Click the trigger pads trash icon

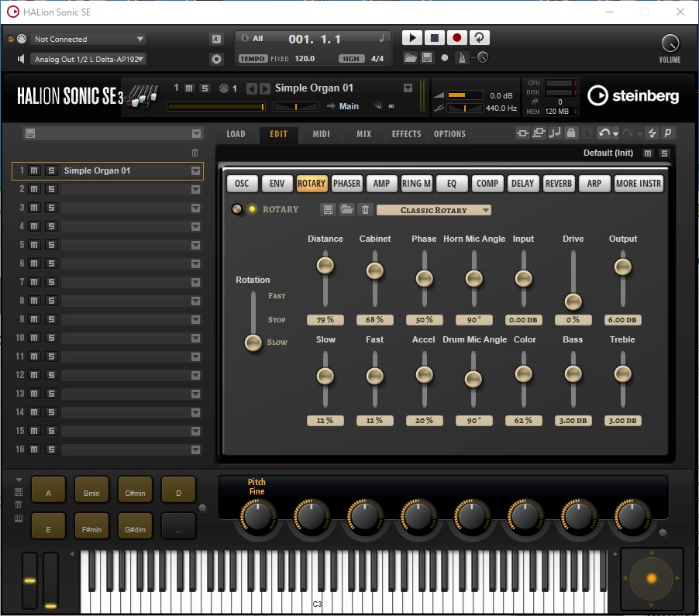(19, 504)
